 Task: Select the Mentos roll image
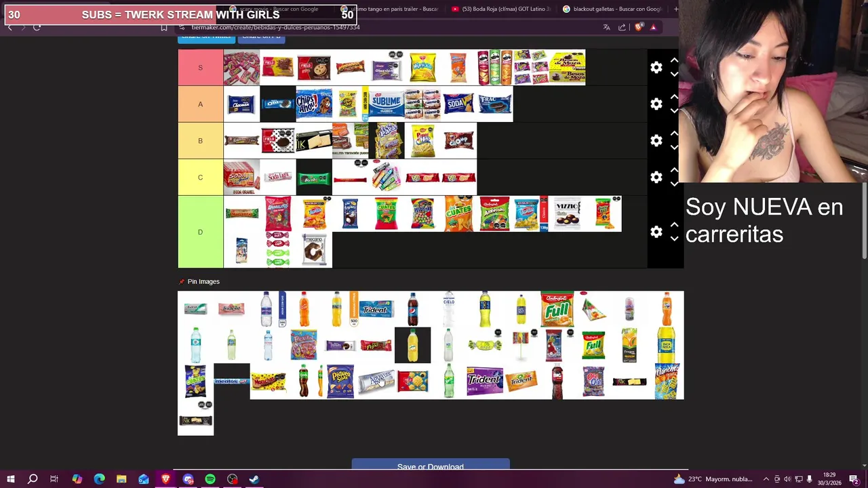(232, 382)
